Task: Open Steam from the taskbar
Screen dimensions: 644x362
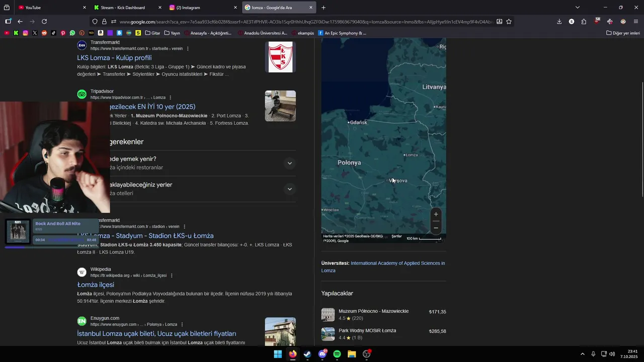Action: click(x=307, y=354)
